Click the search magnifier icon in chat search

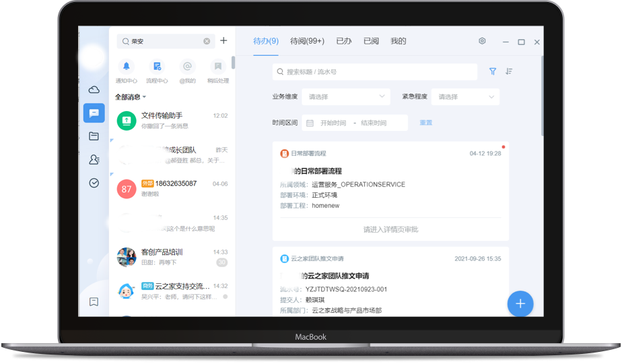tap(125, 41)
